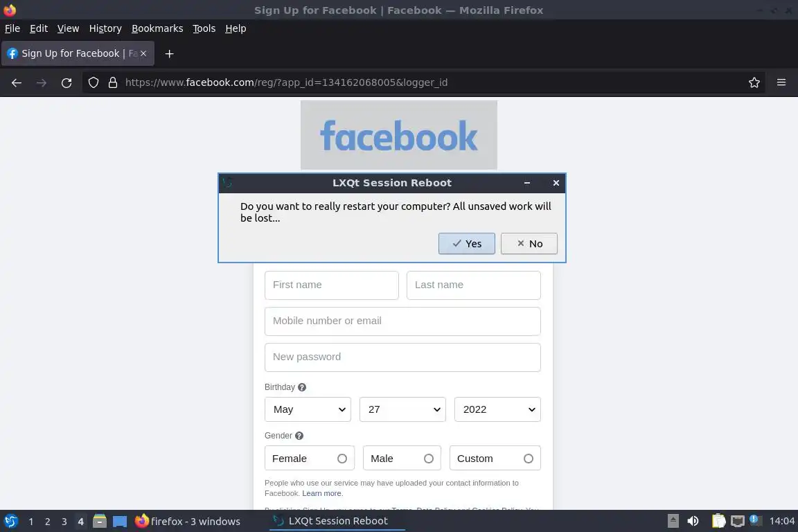Open the LXQt start menu icon

[11, 522]
